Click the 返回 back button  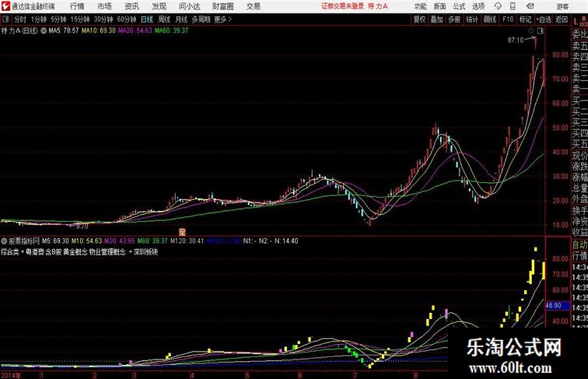(x=561, y=19)
